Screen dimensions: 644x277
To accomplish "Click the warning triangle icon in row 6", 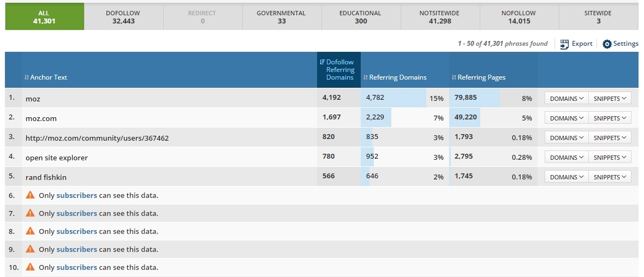I will tap(30, 195).
